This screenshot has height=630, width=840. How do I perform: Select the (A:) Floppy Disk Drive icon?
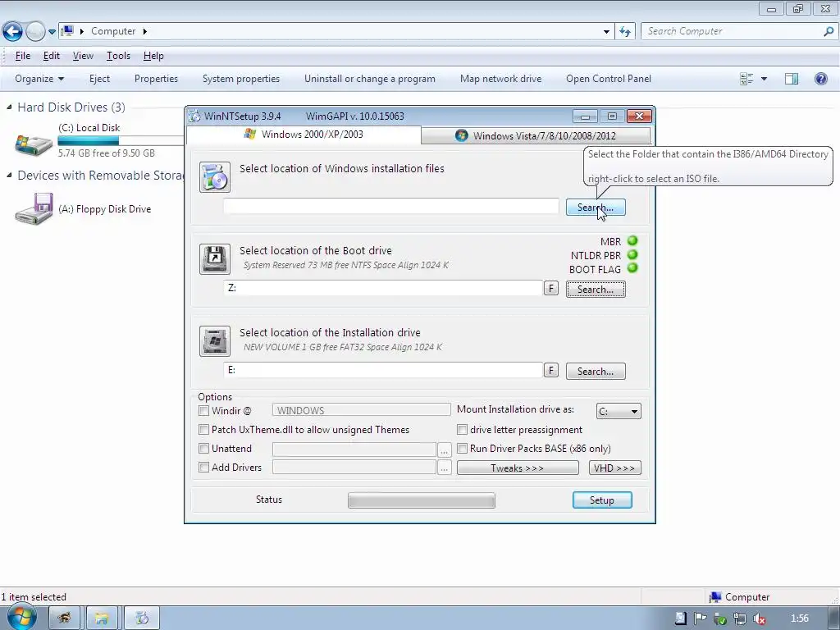(x=34, y=209)
